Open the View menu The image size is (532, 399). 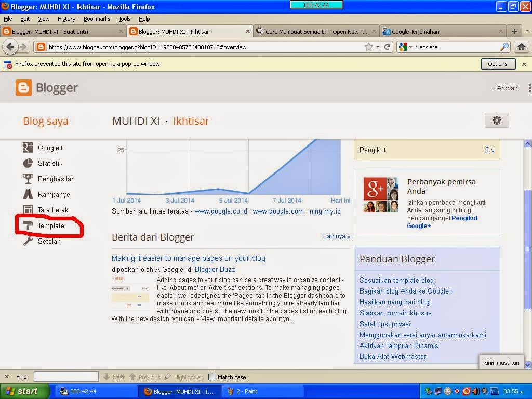tap(44, 19)
